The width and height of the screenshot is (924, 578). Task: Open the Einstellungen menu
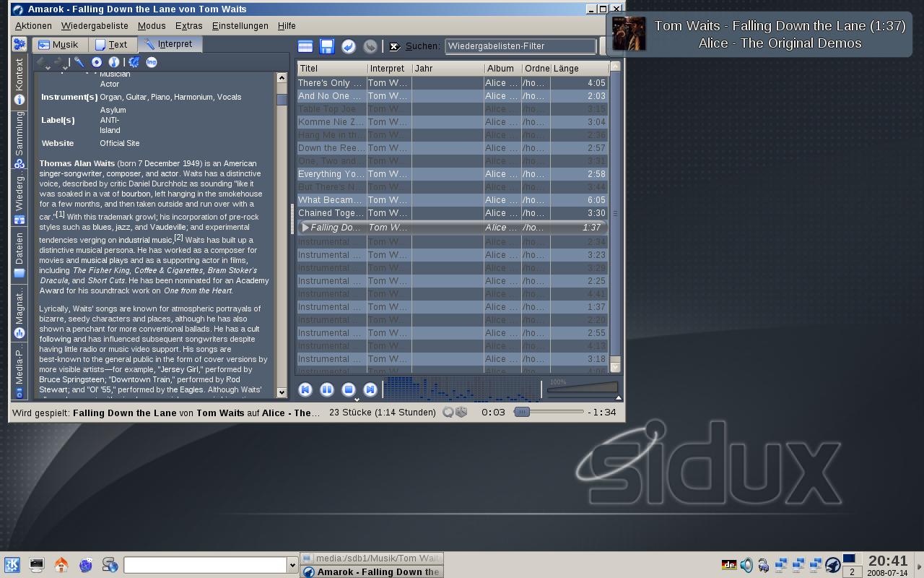click(240, 26)
